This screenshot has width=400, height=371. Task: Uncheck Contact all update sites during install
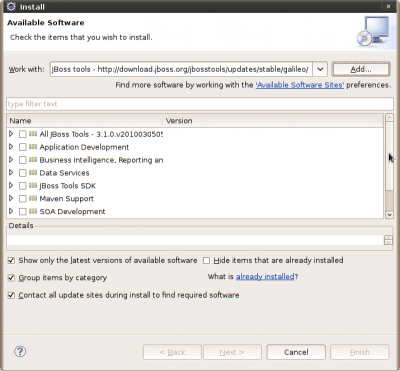(x=11, y=295)
